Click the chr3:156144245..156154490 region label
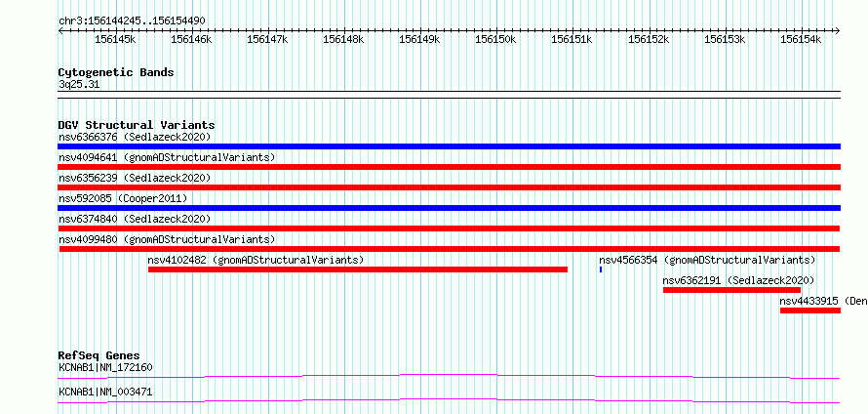This screenshot has height=414, width=868. click(x=132, y=21)
